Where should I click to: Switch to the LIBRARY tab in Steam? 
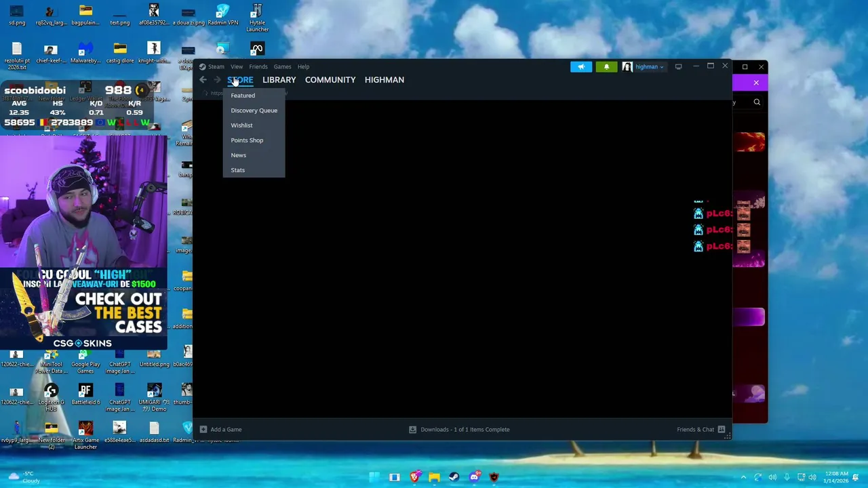[x=279, y=80]
